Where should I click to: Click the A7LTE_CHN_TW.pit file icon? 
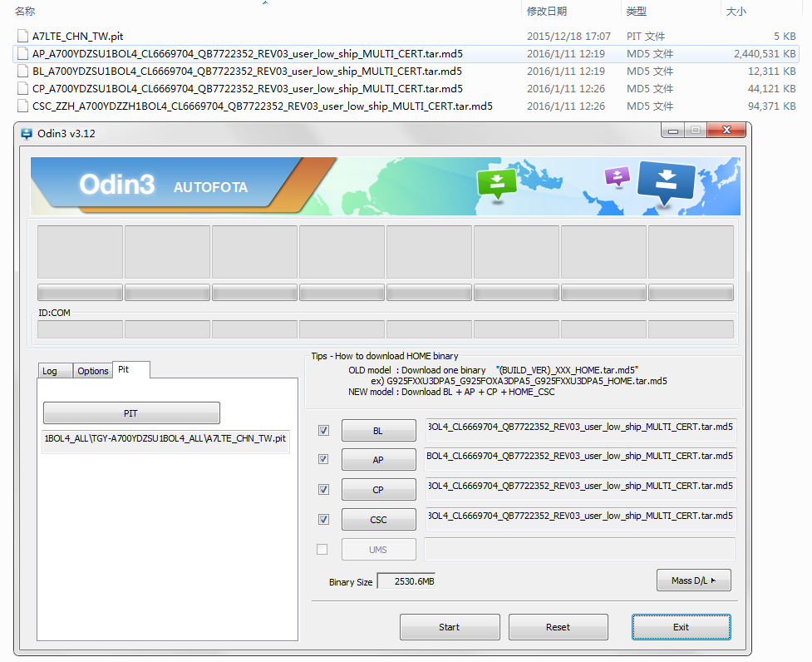(x=22, y=36)
